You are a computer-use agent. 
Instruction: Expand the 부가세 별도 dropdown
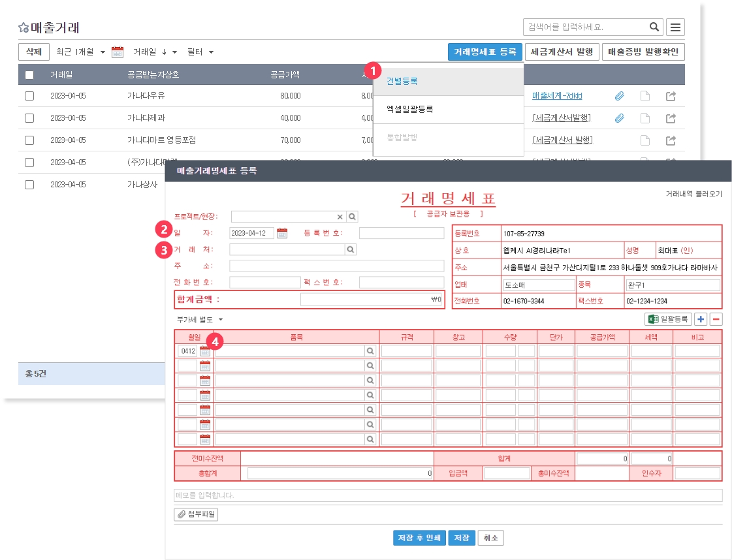pyautogui.click(x=200, y=320)
